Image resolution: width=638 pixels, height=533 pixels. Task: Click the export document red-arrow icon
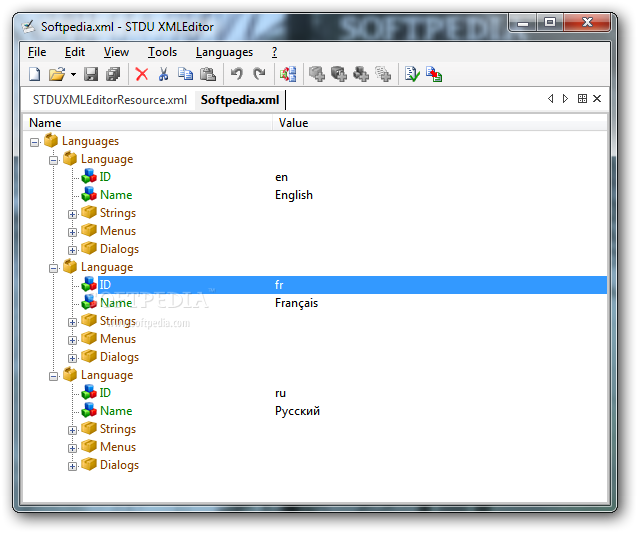434,74
